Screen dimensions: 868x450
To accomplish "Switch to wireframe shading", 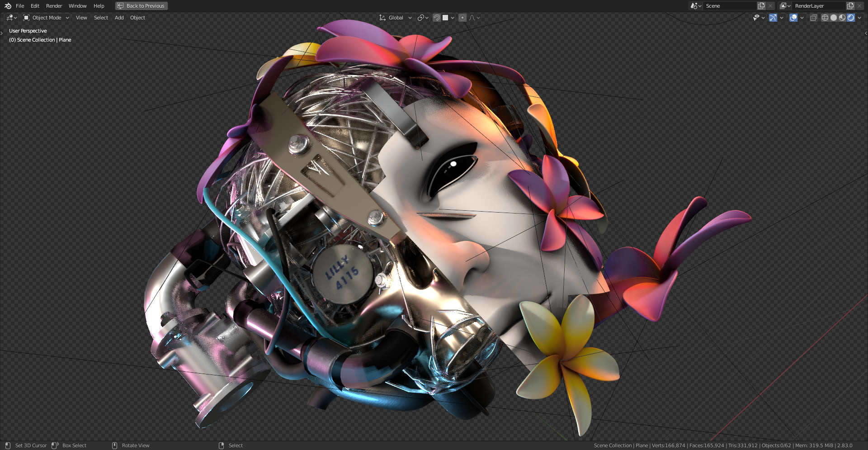I will pyautogui.click(x=825, y=18).
